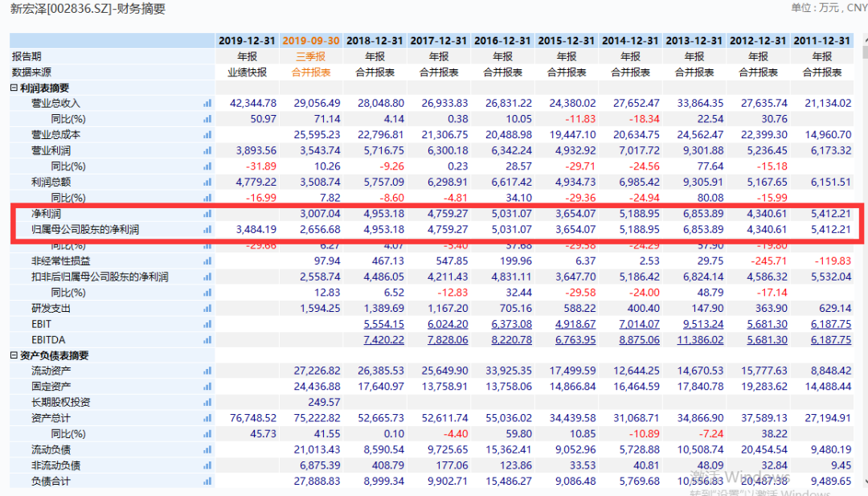Viewport: 868px width, 496px height.
Task: Select long-term equity investment value 249.57
Action: tap(324, 403)
